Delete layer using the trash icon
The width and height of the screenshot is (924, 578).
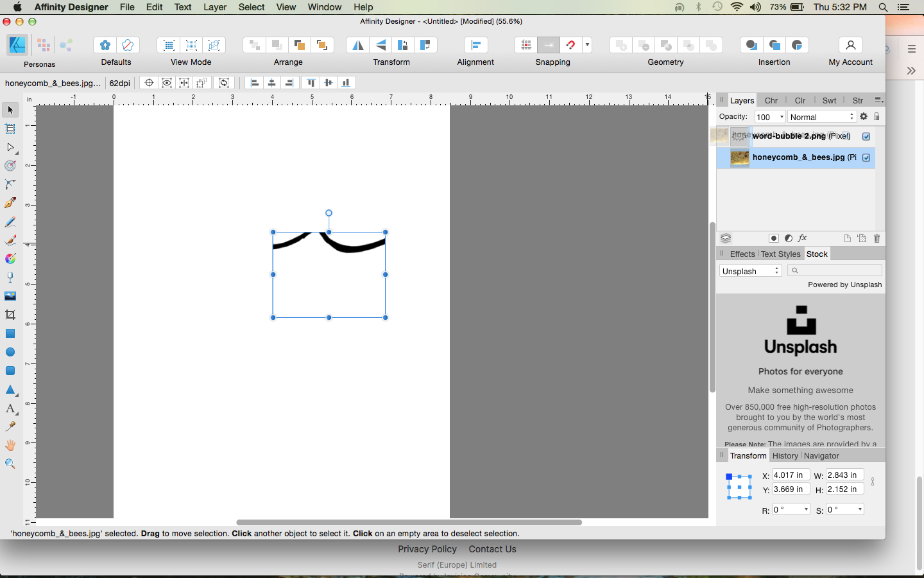[877, 238]
